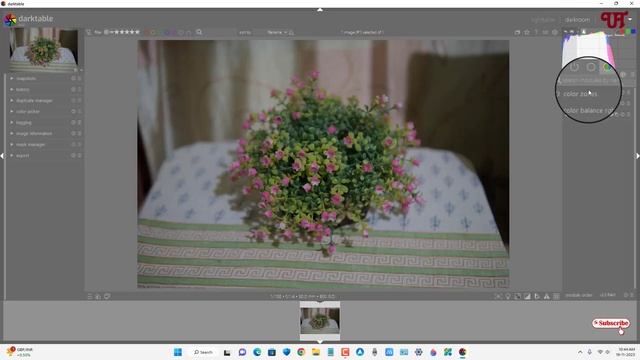
Task: Toggle gamut check warning icon
Action: (x=547, y=296)
